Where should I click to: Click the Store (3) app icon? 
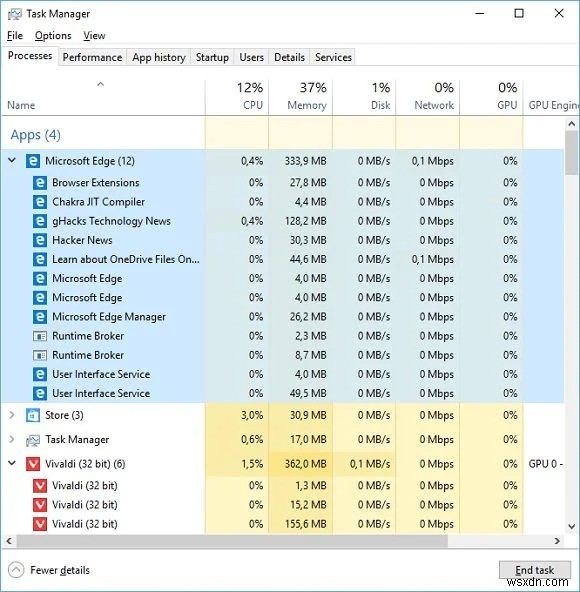[x=33, y=415]
